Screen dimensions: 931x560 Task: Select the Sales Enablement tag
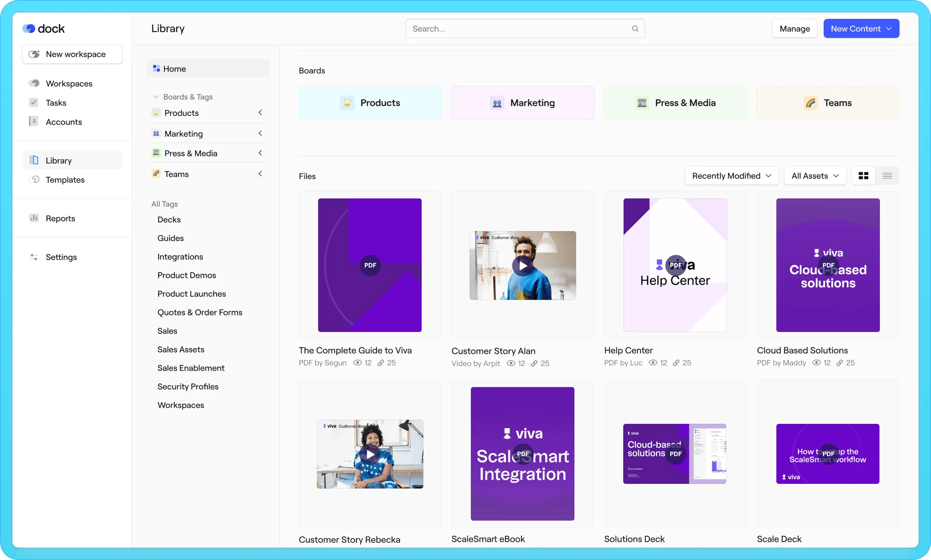191,368
